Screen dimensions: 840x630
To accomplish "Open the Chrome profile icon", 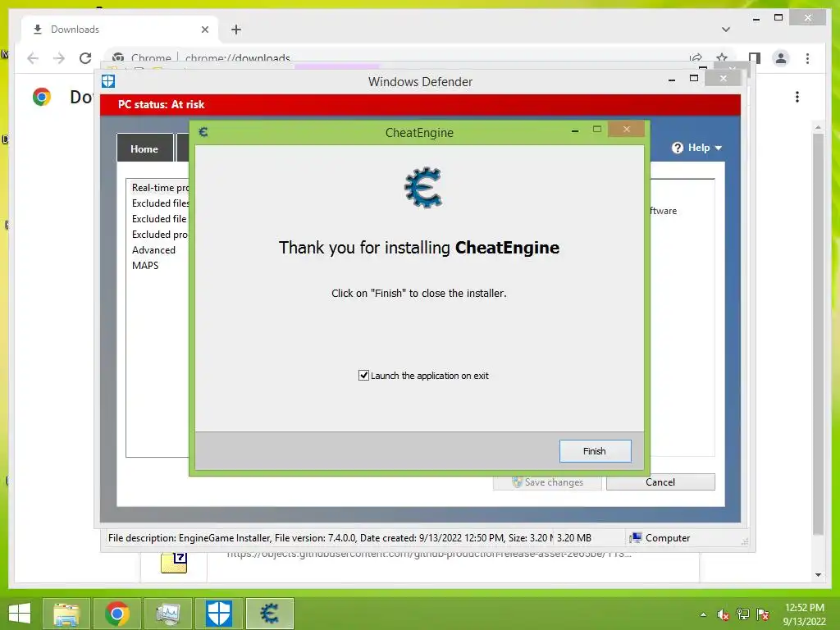I will (781, 58).
